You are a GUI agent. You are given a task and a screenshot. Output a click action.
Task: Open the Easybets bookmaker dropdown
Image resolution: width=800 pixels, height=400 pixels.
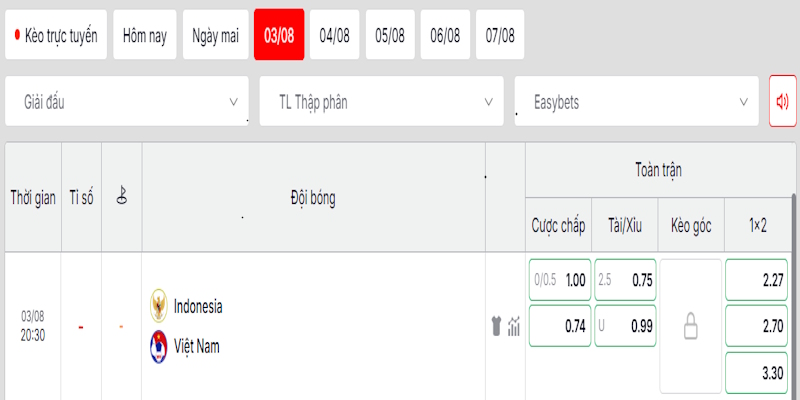[636, 101]
